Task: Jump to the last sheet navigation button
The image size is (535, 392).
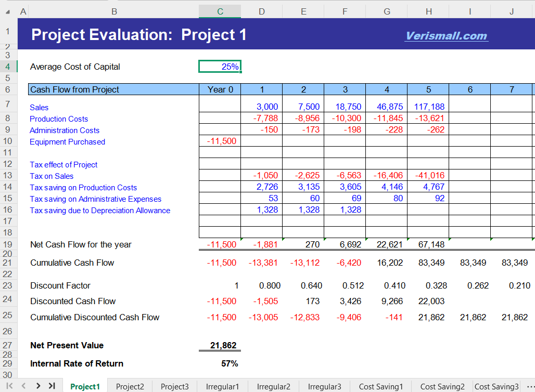Action: [x=50, y=386]
